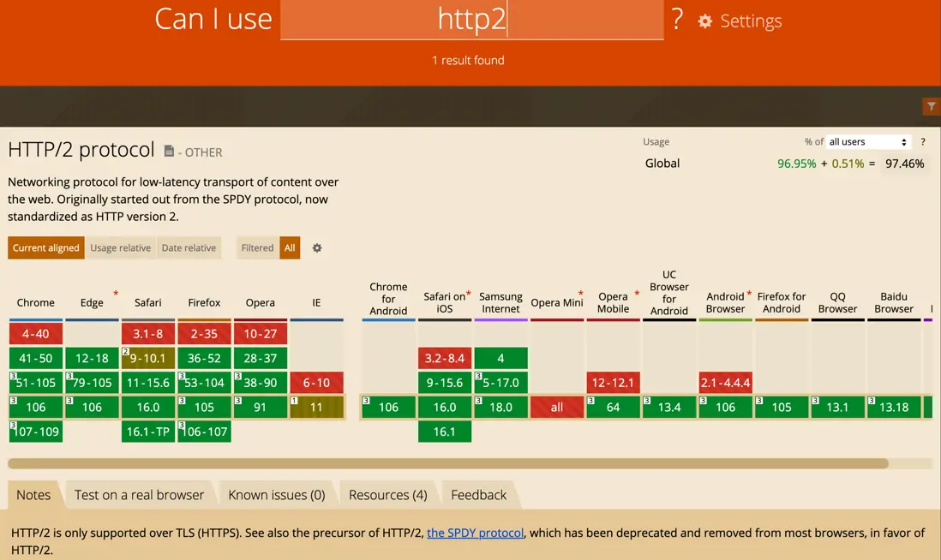Click the Chrome for Android column header
Viewport: 941px width, 560px height.
388,299
